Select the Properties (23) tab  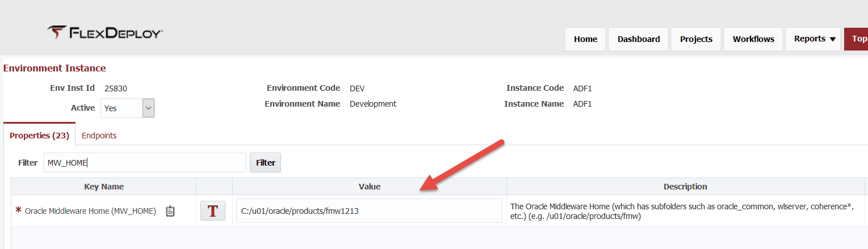pyautogui.click(x=39, y=136)
